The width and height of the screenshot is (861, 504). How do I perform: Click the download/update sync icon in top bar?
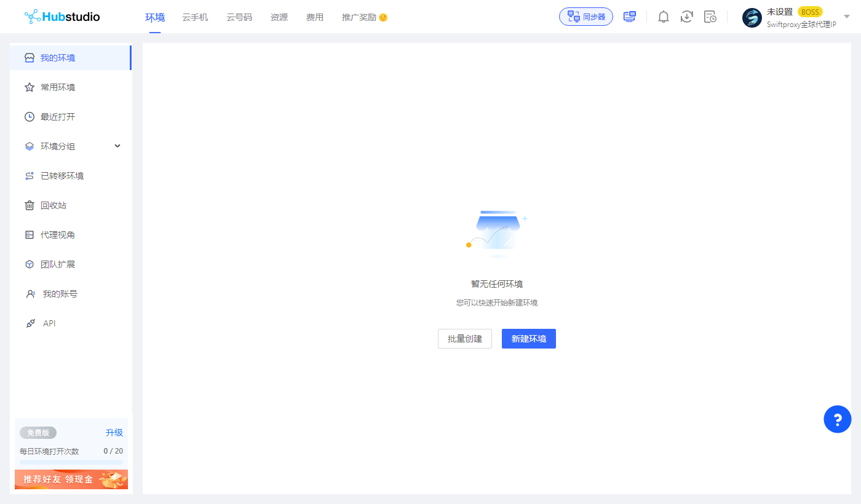point(686,17)
